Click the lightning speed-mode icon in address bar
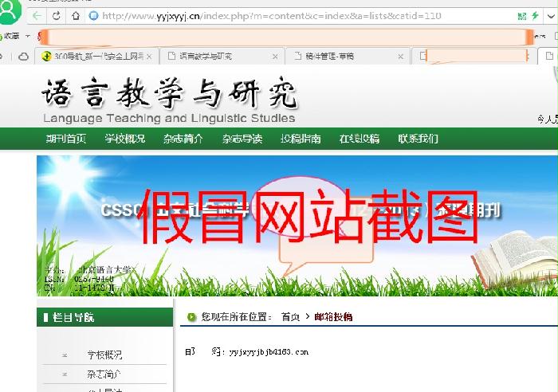Viewport: 558px width, 392px height. tap(534, 15)
